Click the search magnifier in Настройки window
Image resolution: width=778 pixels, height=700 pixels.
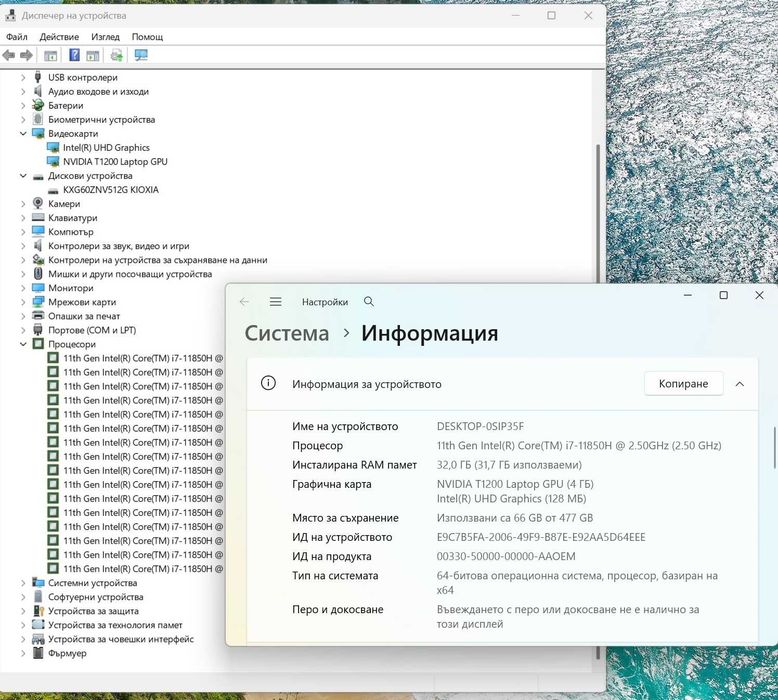[x=369, y=302]
